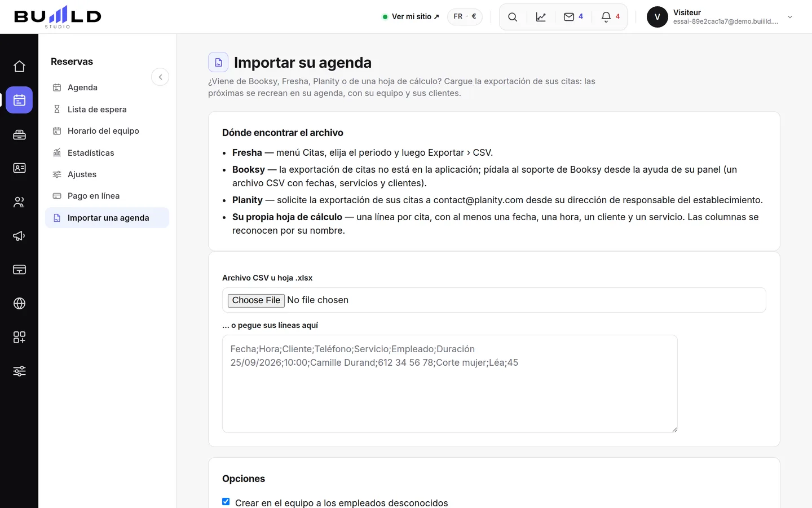Open the apps grid-plus rail icon

point(19,338)
